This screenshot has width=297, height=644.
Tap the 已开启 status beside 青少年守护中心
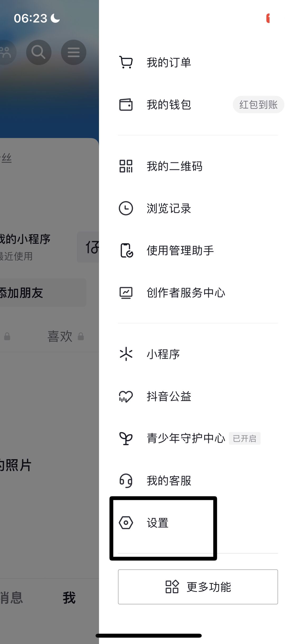pos(245,438)
